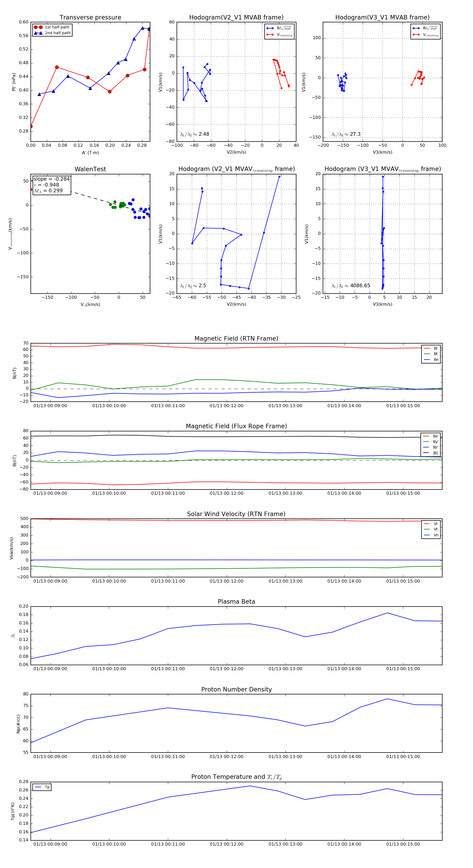
Task: Click the 'Hodogram (V3_V1 MVAV remaining frame)' title
Action: [x=382, y=169]
